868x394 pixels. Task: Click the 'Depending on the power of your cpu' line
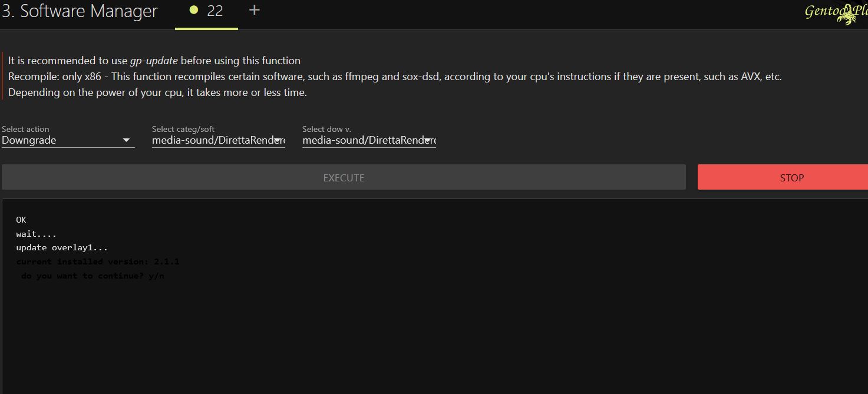157,92
